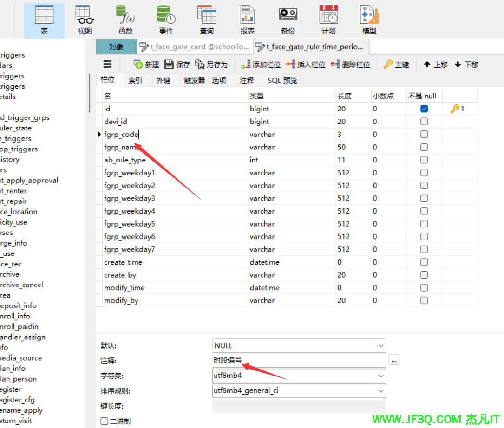This screenshot has width=504, height=428.
Task: Click the ellipsis button beside the comment field
Action: click(394, 360)
